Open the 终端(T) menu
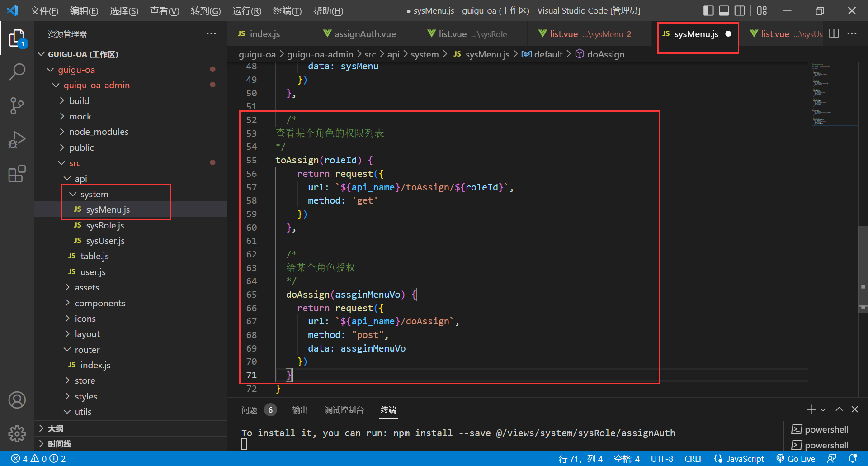The width and height of the screenshot is (868, 466). click(287, 11)
